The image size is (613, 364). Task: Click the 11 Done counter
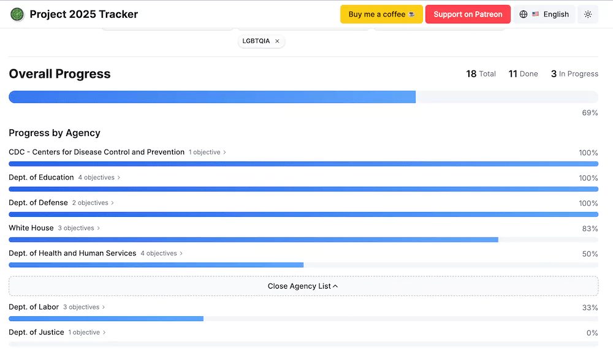coord(523,74)
